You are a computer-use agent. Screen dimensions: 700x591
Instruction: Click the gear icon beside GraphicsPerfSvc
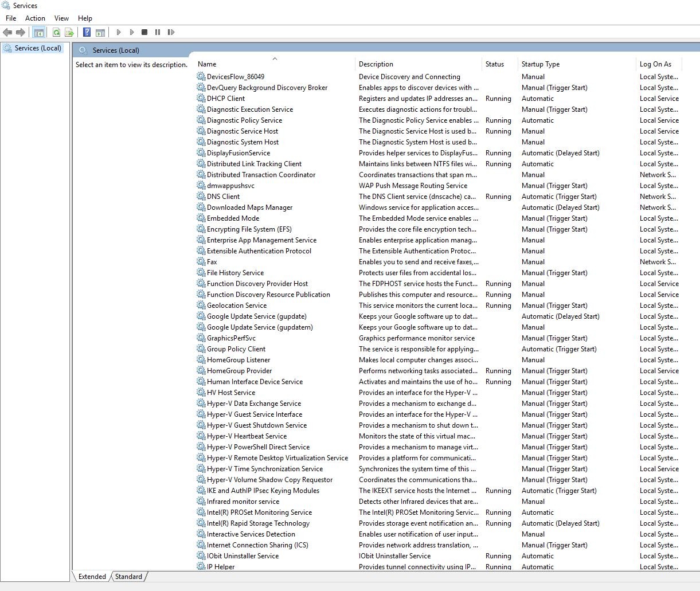pos(201,338)
